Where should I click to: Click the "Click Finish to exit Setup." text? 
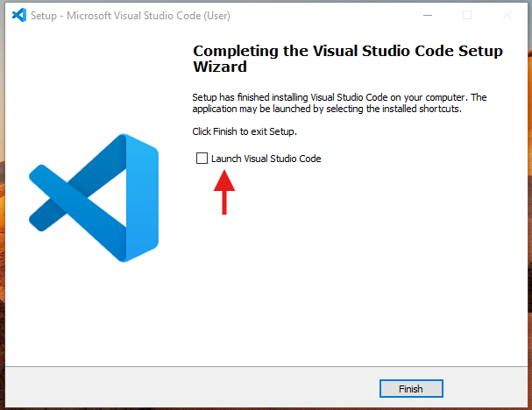click(x=245, y=131)
